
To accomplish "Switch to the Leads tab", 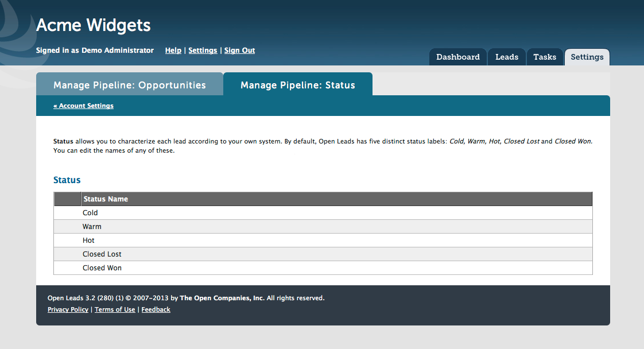I will 507,57.
